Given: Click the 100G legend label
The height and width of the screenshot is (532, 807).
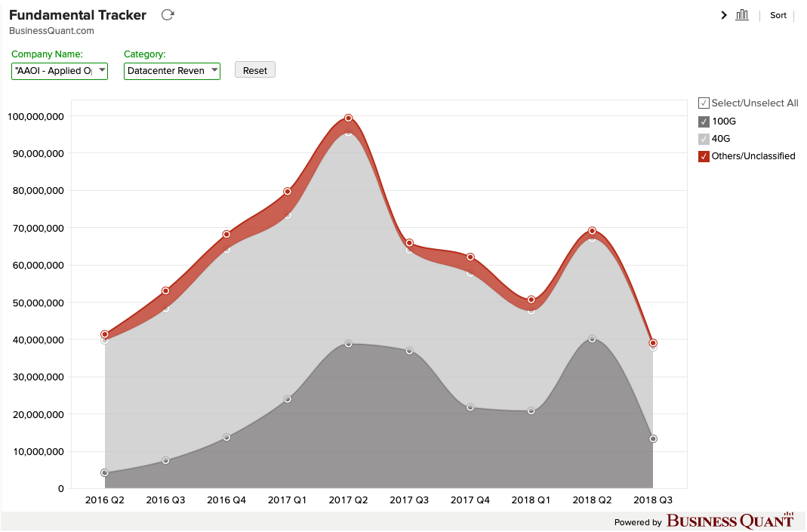Looking at the screenshot, I should [x=724, y=121].
